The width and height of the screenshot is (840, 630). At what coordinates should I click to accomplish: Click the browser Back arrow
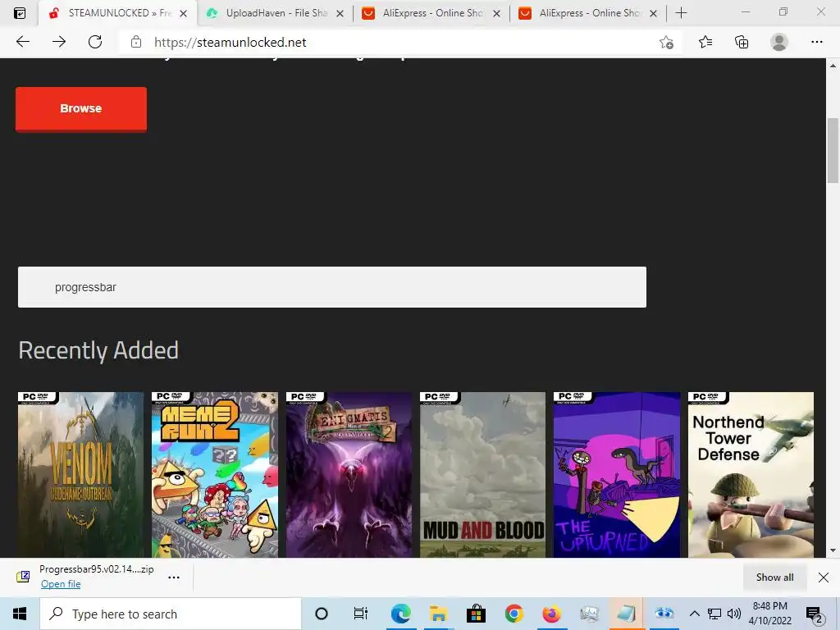(x=23, y=42)
